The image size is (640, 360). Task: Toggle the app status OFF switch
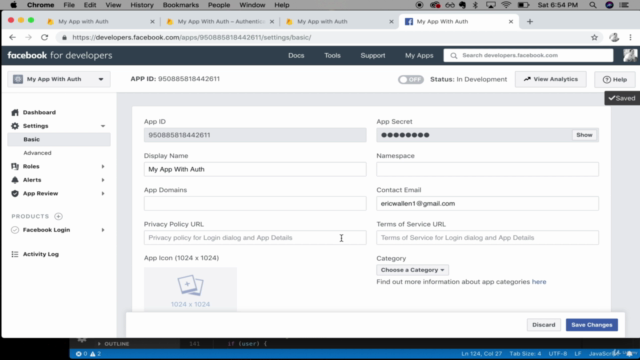point(411,80)
